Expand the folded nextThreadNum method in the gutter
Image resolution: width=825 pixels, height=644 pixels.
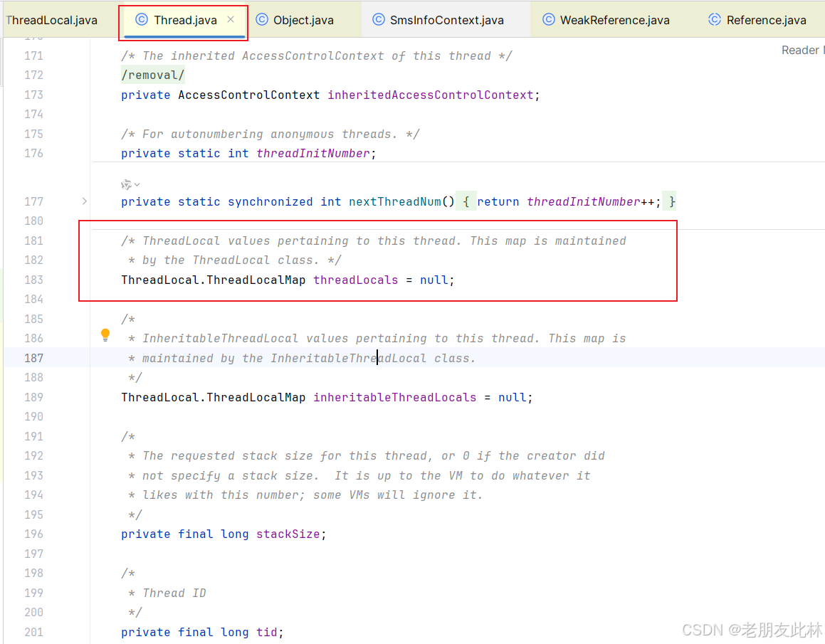click(84, 201)
